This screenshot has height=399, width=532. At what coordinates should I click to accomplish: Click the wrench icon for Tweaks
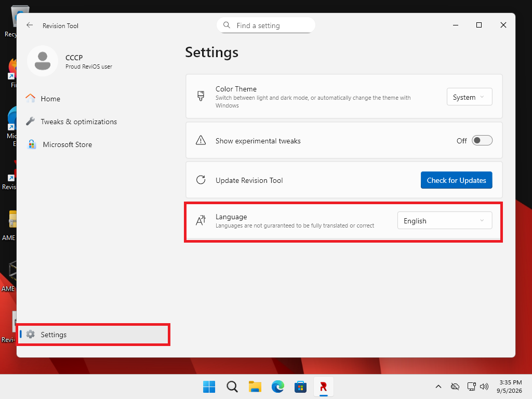click(x=31, y=121)
